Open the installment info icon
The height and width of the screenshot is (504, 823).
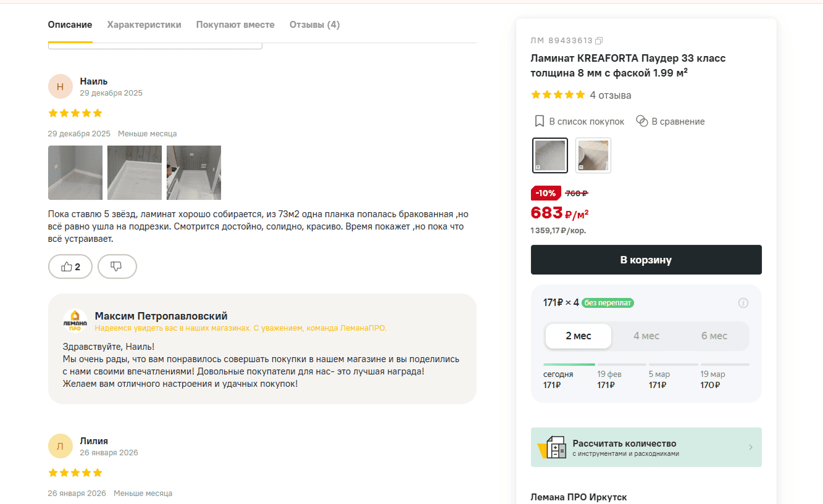743,303
